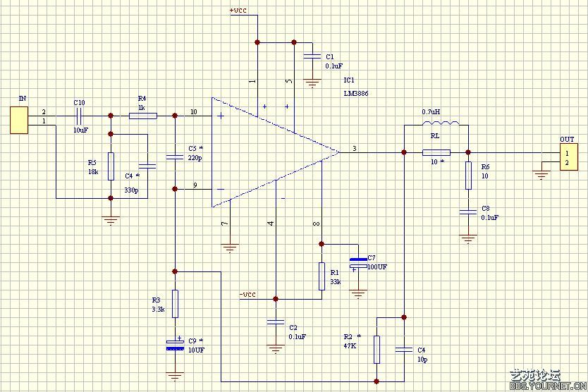
Task: Select the ground symbol below pin 7
Action: click(x=230, y=248)
